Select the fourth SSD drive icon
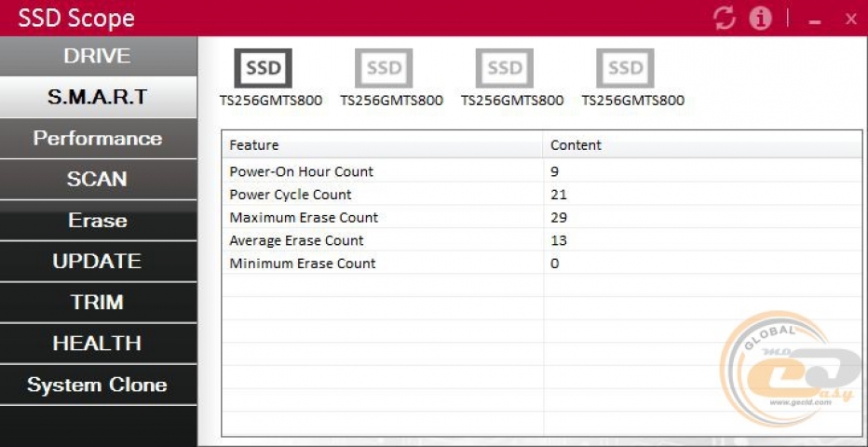This screenshot has height=447, width=868. click(625, 68)
